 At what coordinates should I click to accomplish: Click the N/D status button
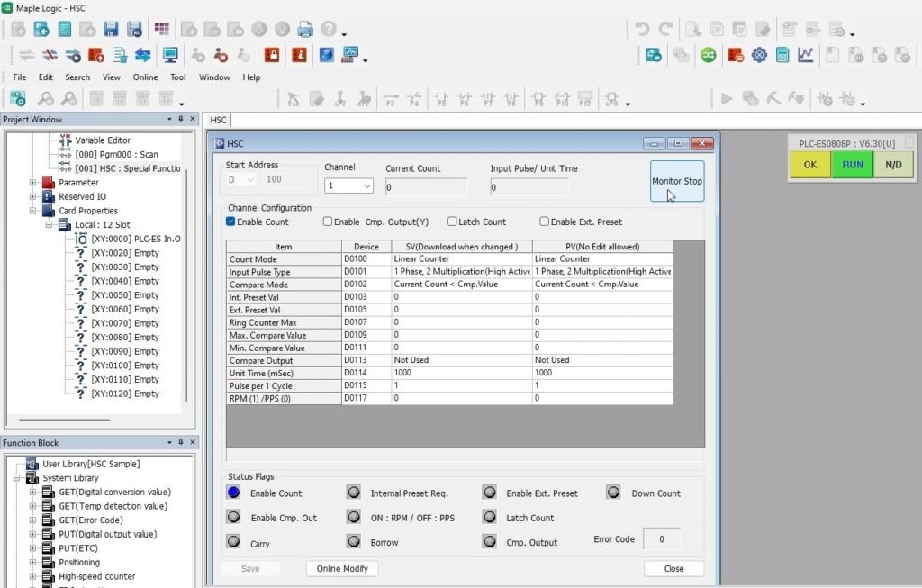pyautogui.click(x=893, y=165)
